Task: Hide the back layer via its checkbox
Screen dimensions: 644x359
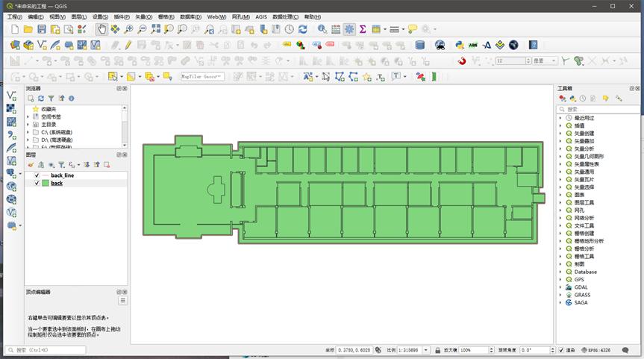Action: 37,183
